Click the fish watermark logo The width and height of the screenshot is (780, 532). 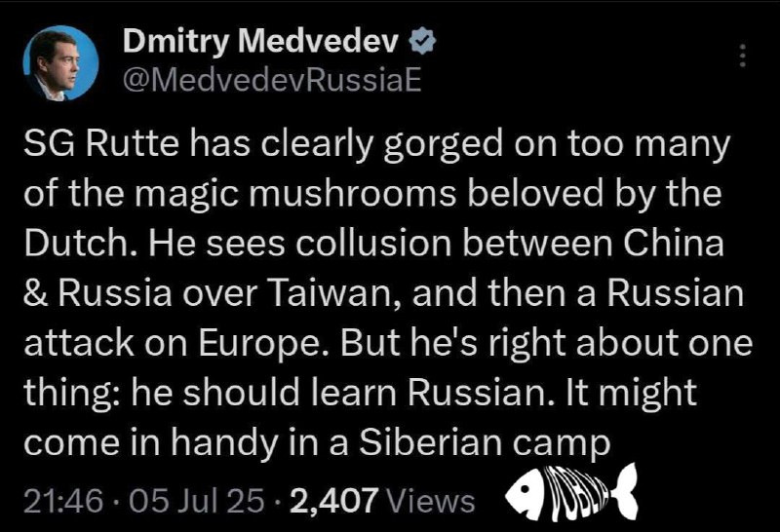[x=571, y=492]
